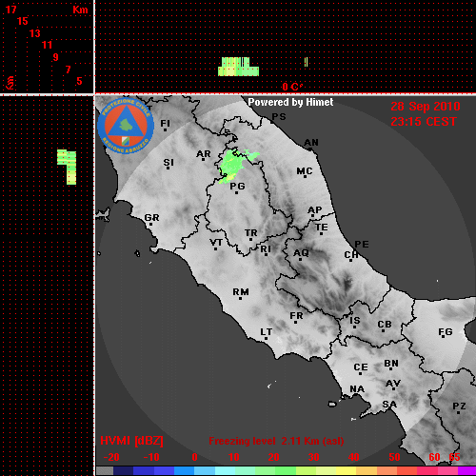Click the magenta swatch at the color scale end
Image resolution: width=476 pixels, height=476 pixels.
pos(466,471)
